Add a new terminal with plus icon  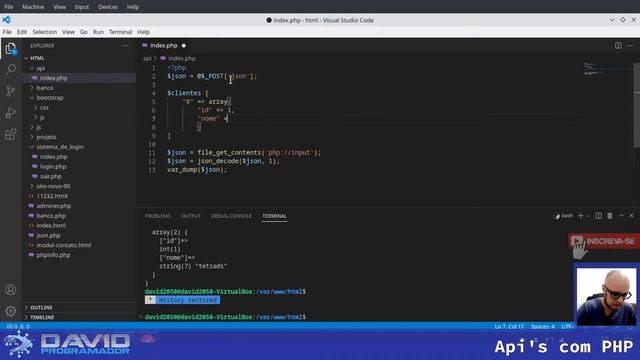coord(580,216)
